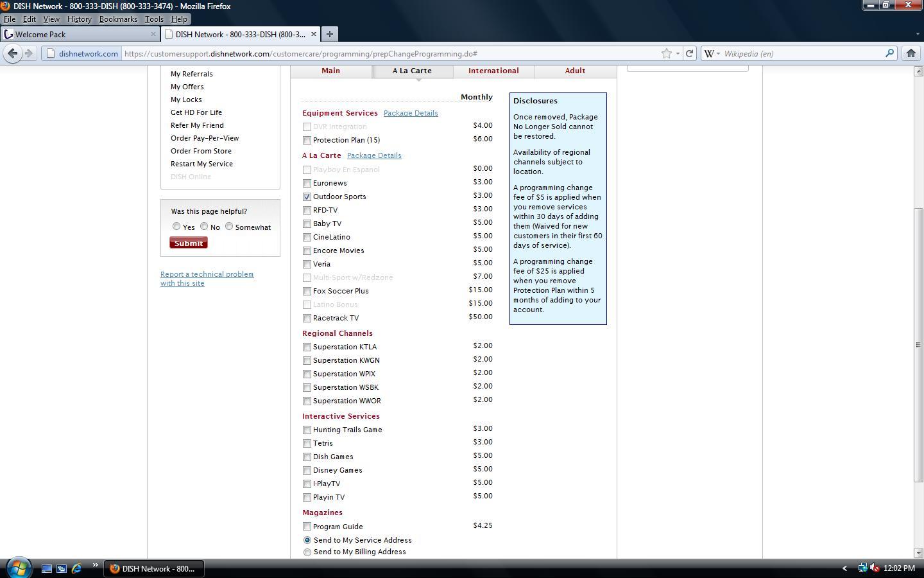The image size is (924, 578).
Task: Click the dishnetwork.com site identity button
Action: 82,53
